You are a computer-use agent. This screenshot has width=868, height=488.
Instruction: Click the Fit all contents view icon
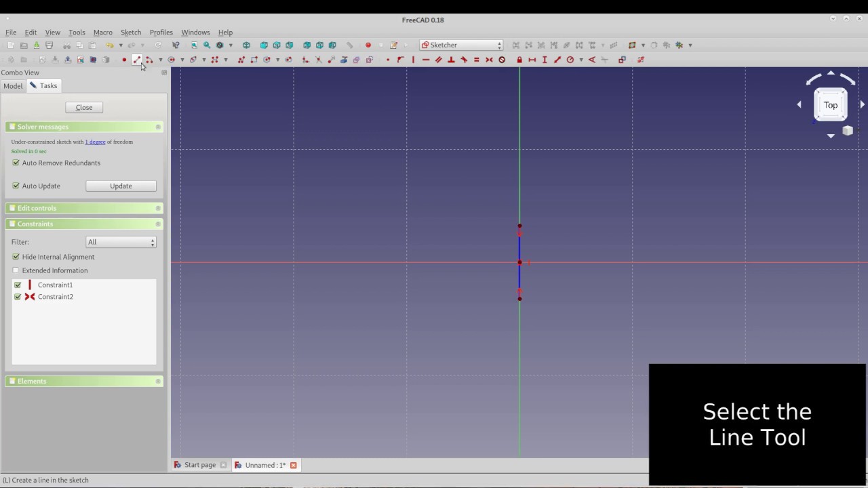click(x=194, y=45)
